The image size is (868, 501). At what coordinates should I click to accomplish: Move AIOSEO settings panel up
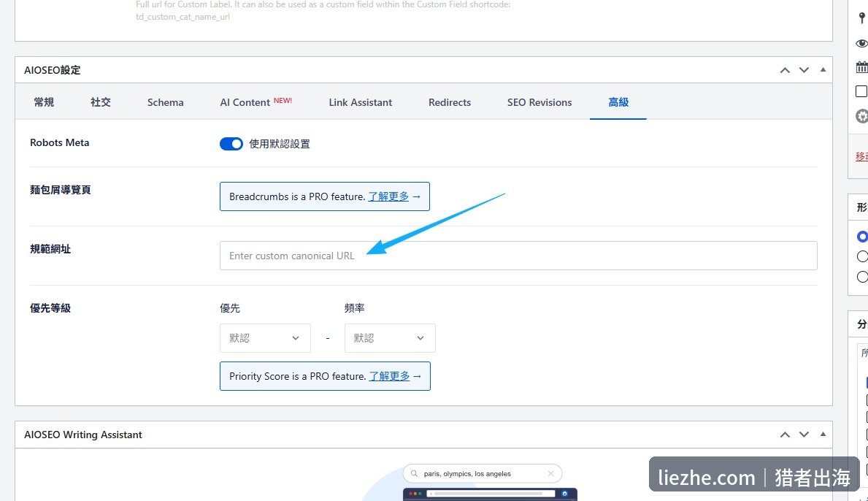pyautogui.click(x=785, y=70)
